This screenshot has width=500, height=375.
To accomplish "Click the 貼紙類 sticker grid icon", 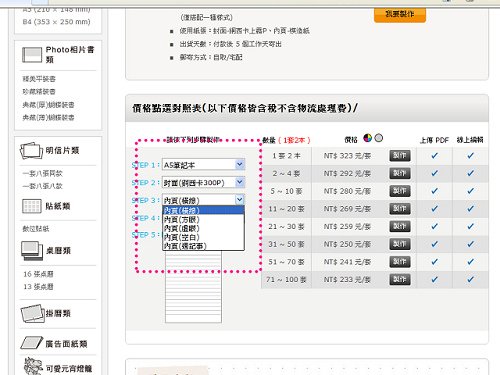I will pos(32,206).
